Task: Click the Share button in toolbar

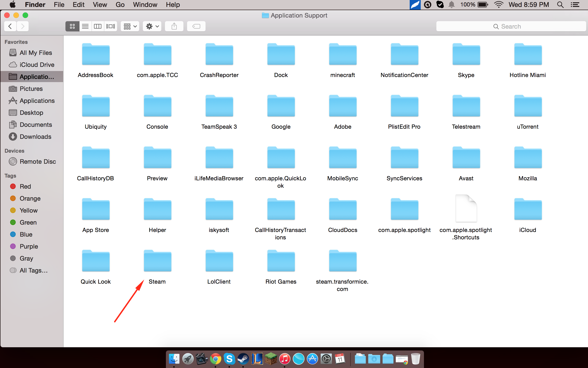Action: click(x=174, y=27)
